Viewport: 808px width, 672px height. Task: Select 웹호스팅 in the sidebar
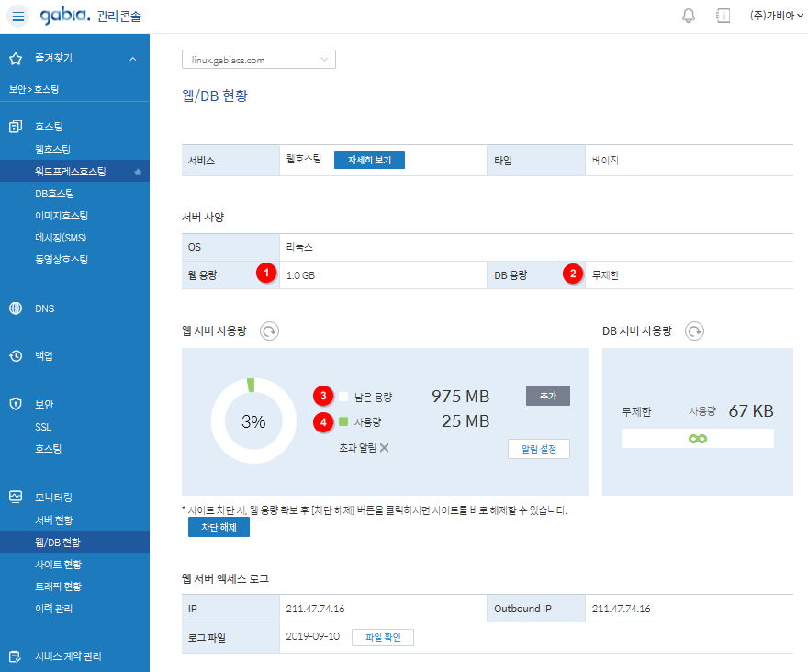52,150
